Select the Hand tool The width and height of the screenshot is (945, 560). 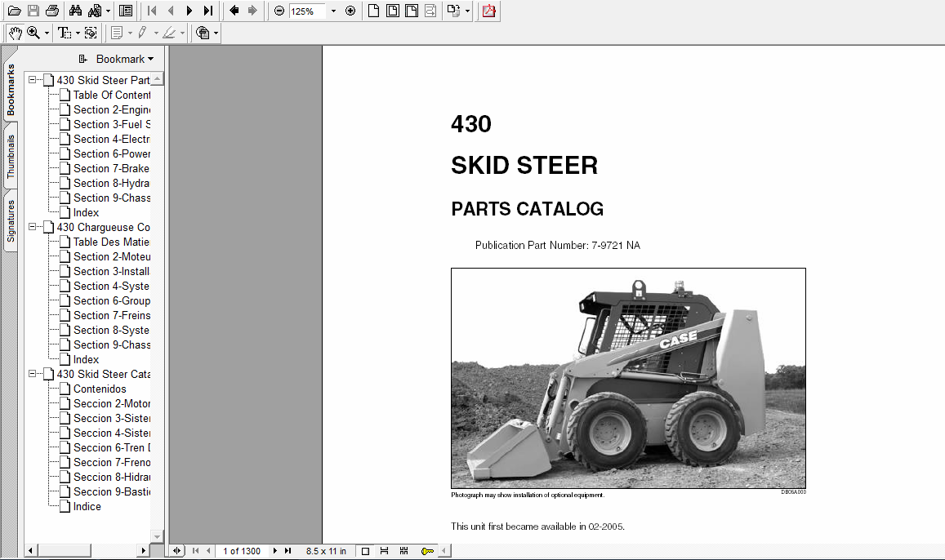pos(15,33)
